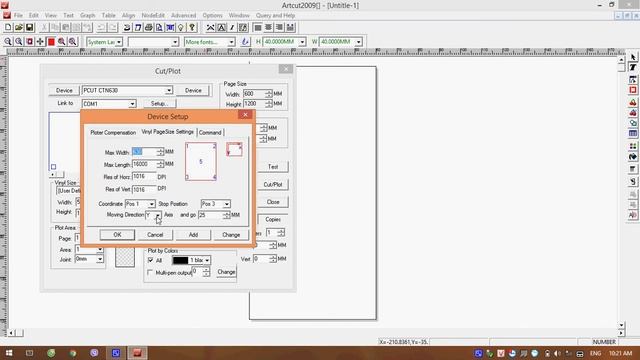Image resolution: width=640 pixels, height=360 pixels.
Task: Click the Res of Horz input field
Action: [144, 177]
